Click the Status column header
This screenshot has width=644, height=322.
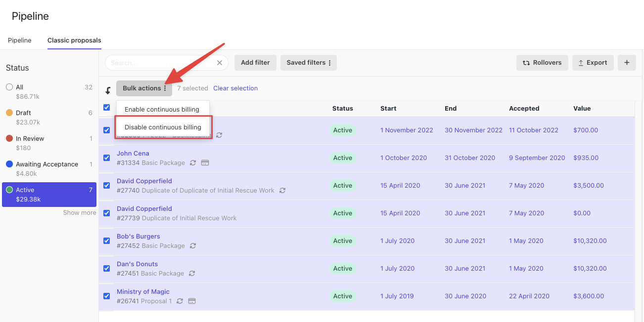(x=343, y=109)
